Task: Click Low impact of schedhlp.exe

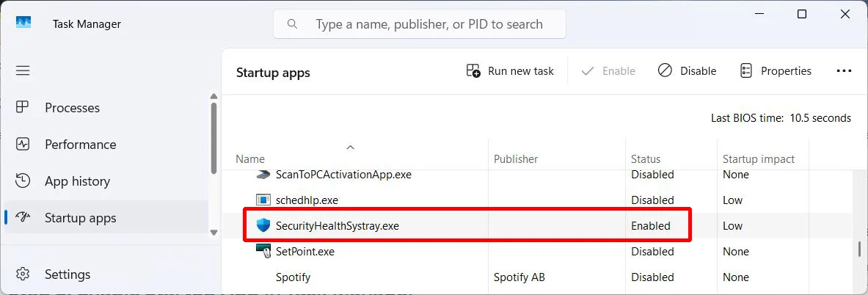Action: [x=732, y=200]
